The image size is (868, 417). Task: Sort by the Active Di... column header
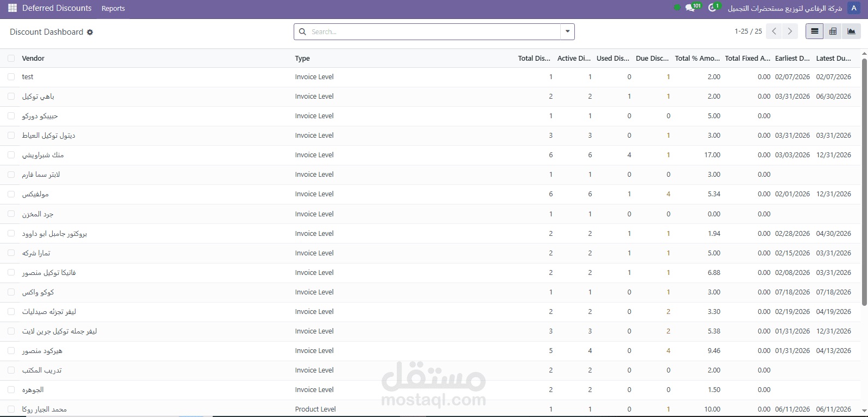pyautogui.click(x=574, y=58)
